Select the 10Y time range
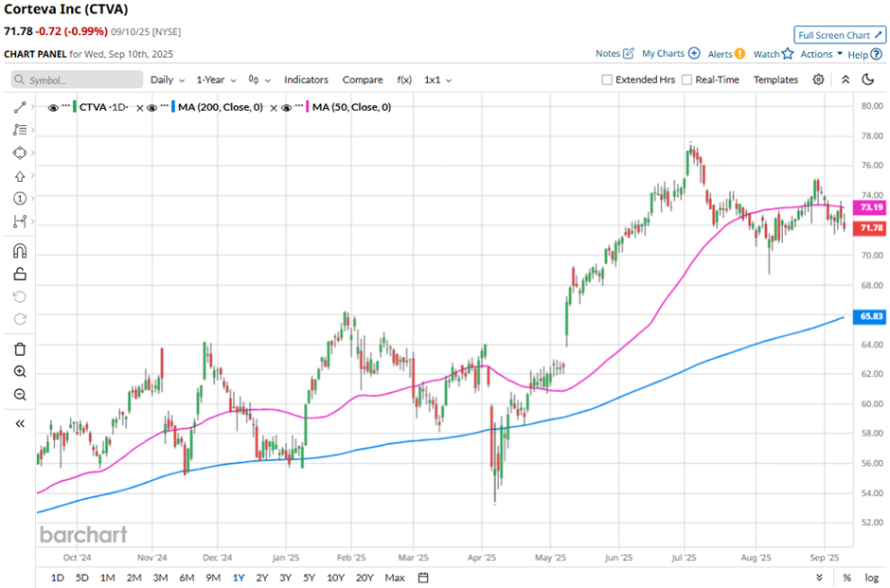This screenshot has width=890, height=588. [335, 578]
